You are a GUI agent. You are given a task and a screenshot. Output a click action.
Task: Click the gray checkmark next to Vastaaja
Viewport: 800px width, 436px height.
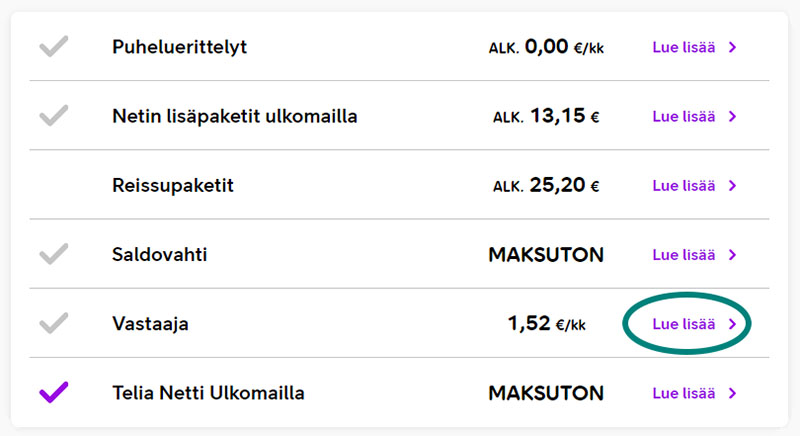[54, 323]
